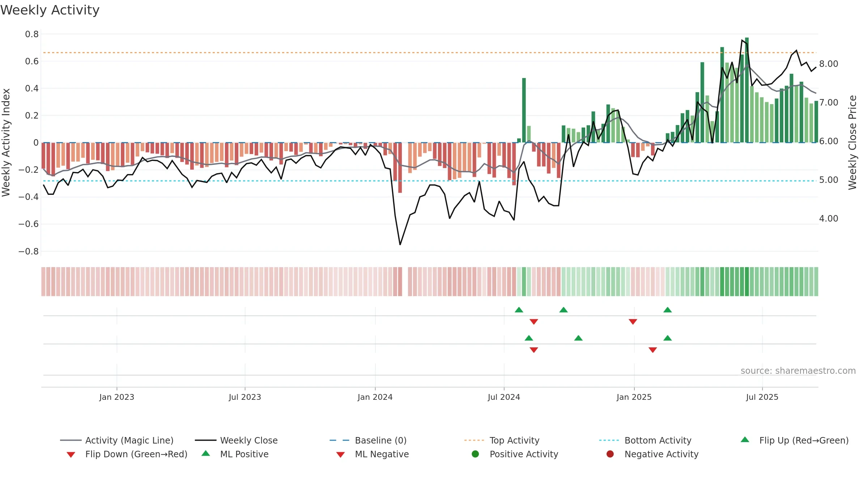Click the Jul 2025 axis label
868x488 pixels.
[x=762, y=397]
